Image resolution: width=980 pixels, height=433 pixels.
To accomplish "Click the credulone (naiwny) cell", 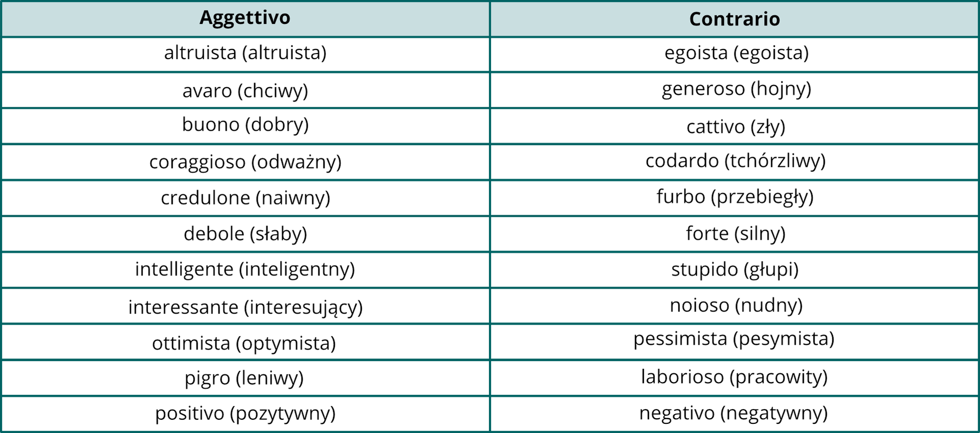I will tap(245, 198).
